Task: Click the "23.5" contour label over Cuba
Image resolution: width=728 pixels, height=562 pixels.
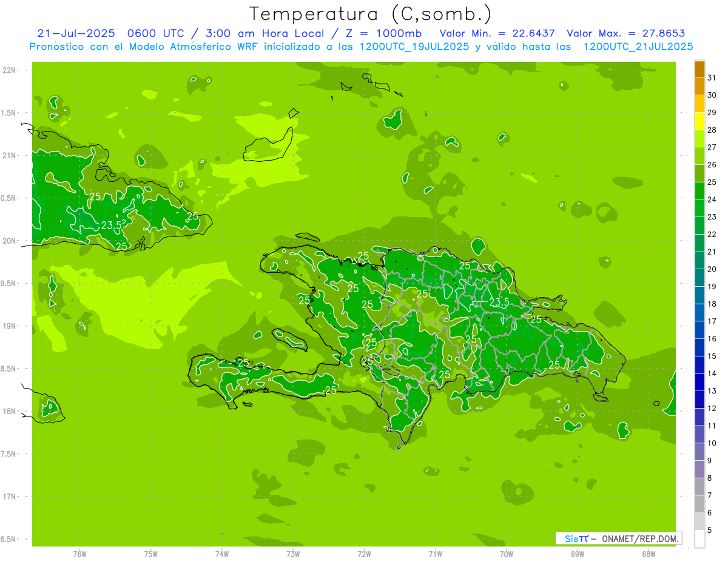Action: click(111, 225)
